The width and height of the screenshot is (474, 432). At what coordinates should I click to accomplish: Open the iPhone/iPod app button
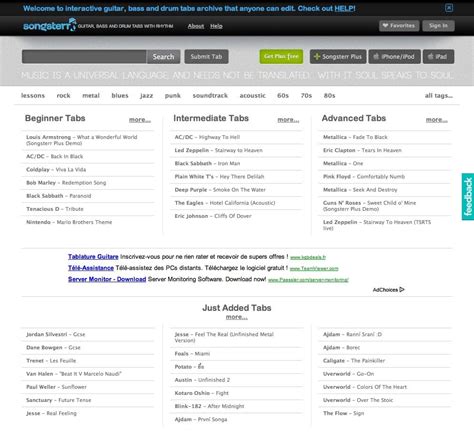tap(395, 57)
